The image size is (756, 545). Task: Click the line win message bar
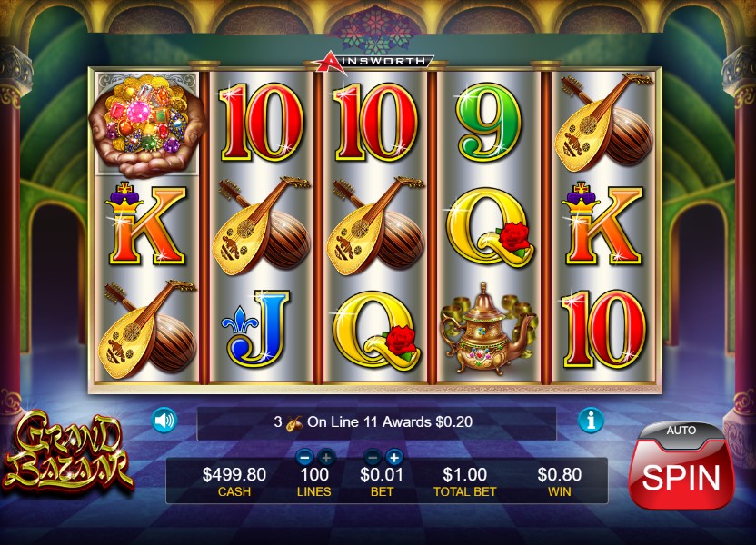coord(376,422)
